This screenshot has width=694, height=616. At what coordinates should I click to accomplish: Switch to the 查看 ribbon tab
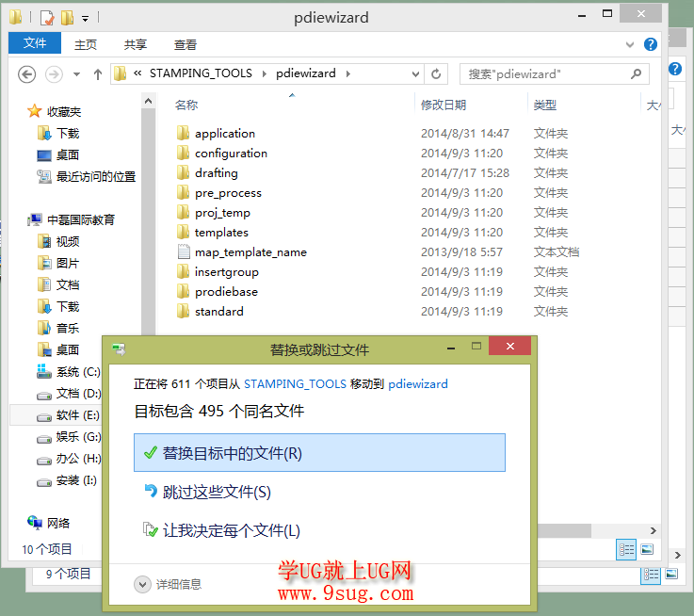(x=185, y=44)
